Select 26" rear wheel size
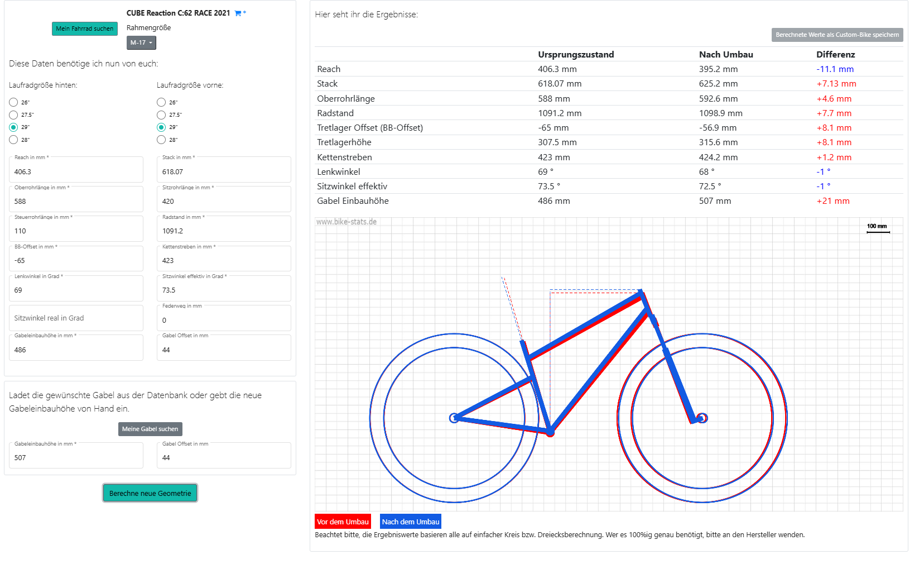This screenshot has height=564, width=924. [13, 102]
